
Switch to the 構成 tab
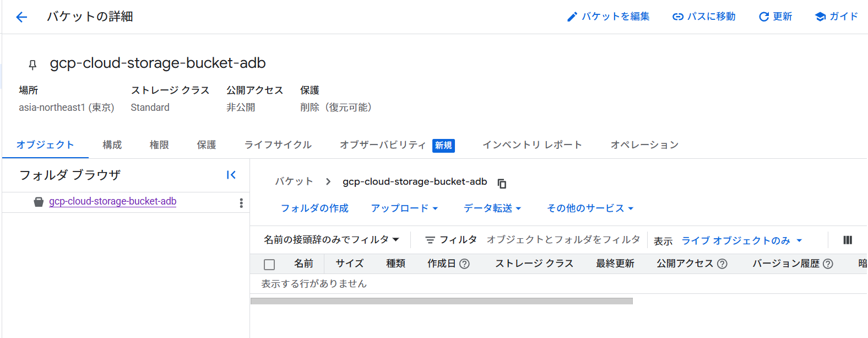112,144
